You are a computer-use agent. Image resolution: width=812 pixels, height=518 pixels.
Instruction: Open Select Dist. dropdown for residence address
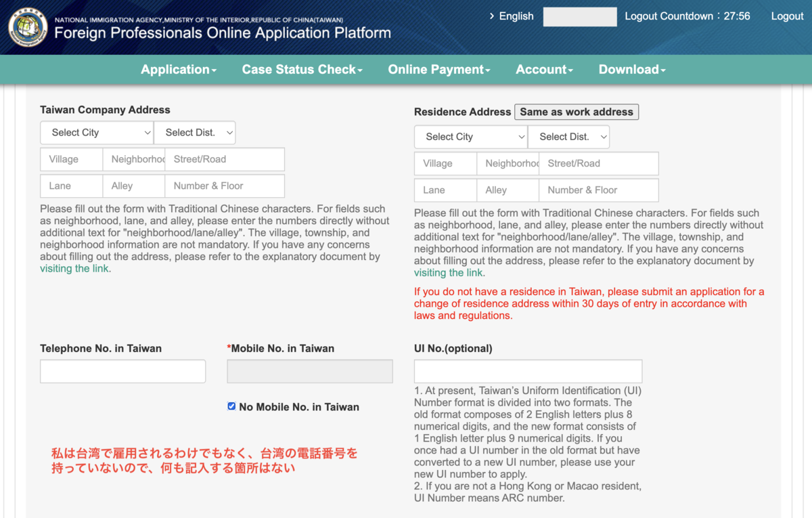(569, 137)
